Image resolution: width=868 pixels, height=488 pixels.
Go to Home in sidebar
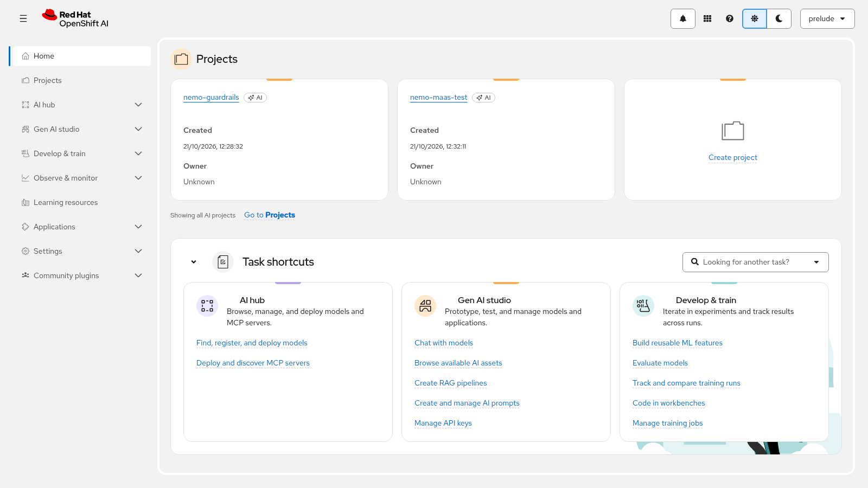pyautogui.click(x=80, y=56)
